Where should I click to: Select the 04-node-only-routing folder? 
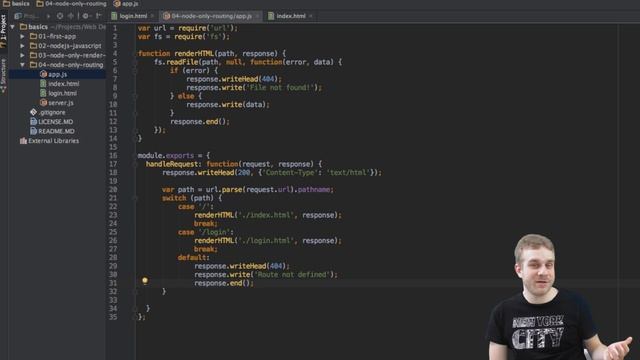coord(70,64)
